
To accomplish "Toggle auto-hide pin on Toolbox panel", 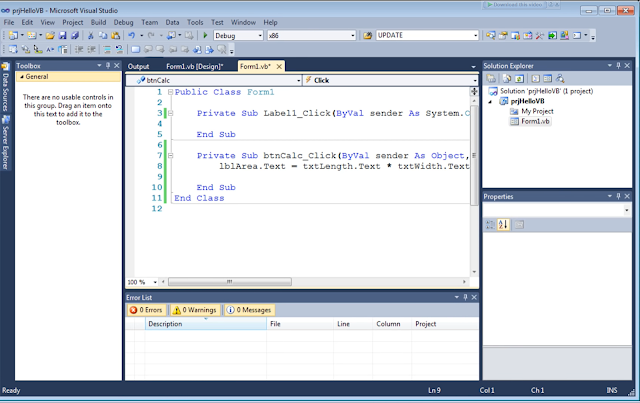I will (108, 65).
